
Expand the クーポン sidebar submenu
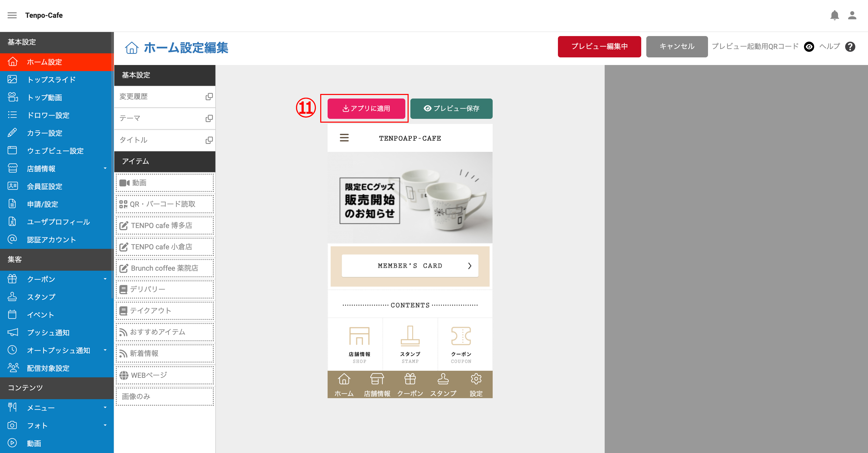(x=105, y=279)
